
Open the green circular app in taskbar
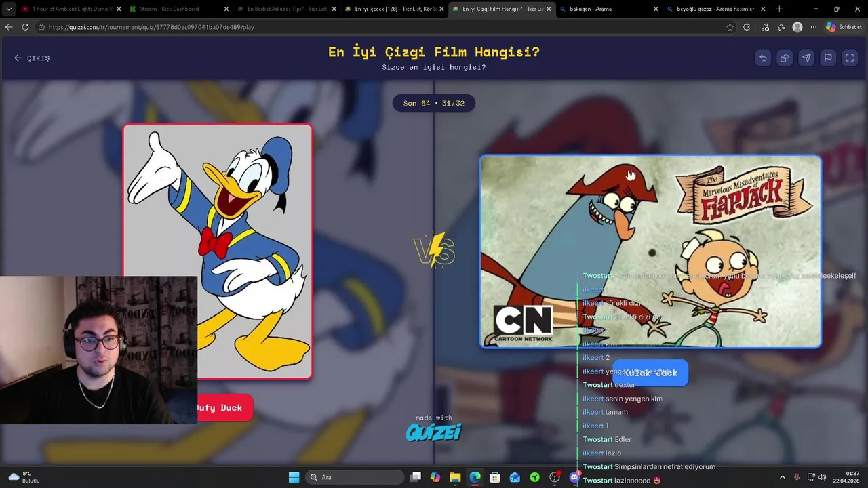[535, 477]
